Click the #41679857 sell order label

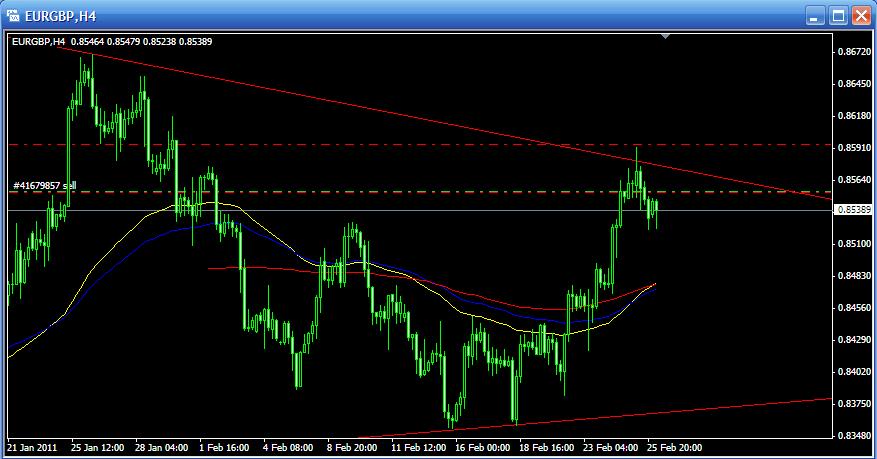point(43,186)
